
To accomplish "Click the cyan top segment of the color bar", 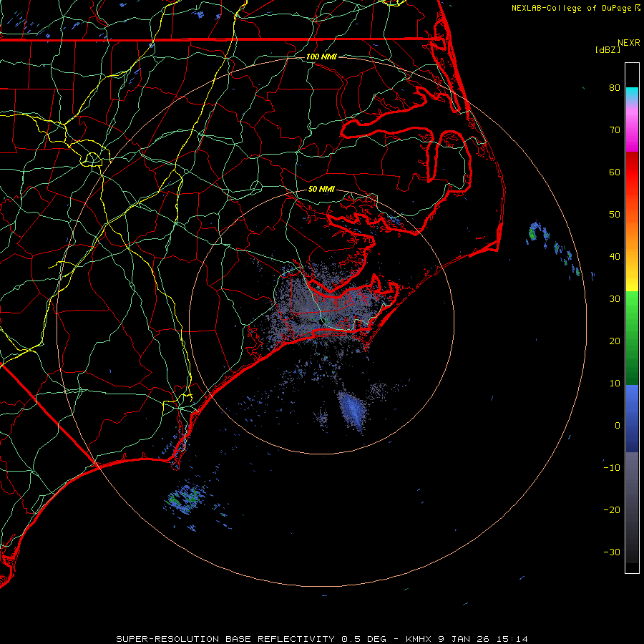I will (x=632, y=94).
